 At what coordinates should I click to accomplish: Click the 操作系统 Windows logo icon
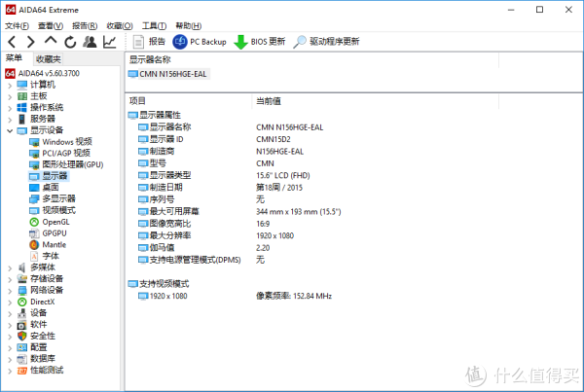[22, 108]
